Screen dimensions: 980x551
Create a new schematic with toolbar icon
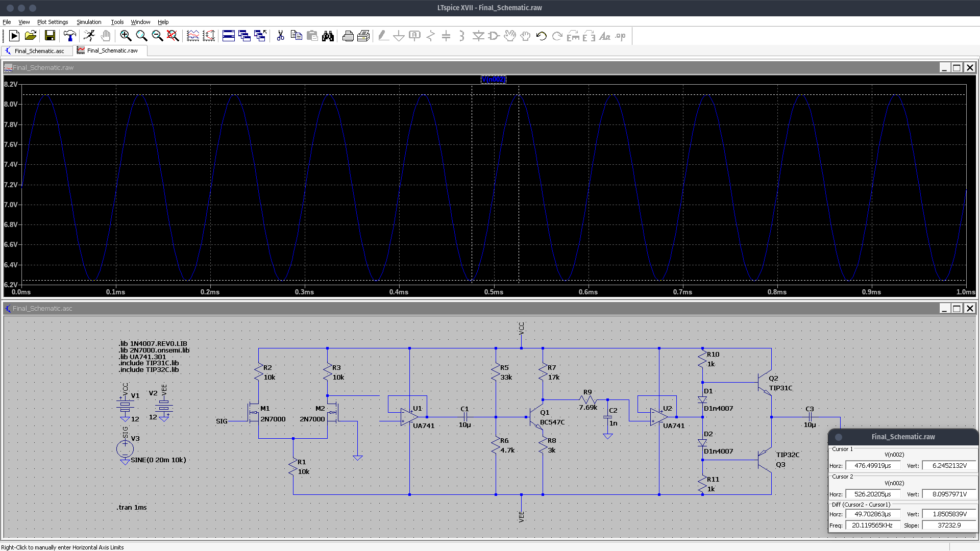pos(14,36)
